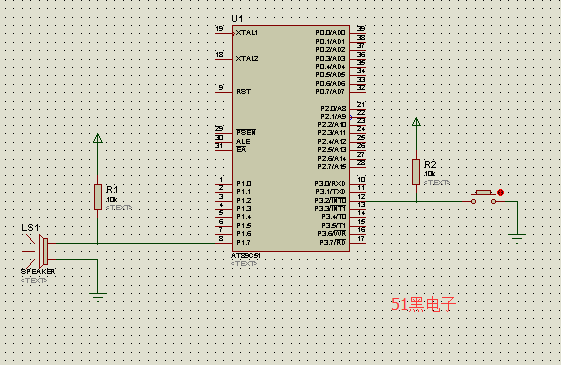This screenshot has width=561, height=365.
Task: Click the EA pin label
Action: (x=241, y=150)
